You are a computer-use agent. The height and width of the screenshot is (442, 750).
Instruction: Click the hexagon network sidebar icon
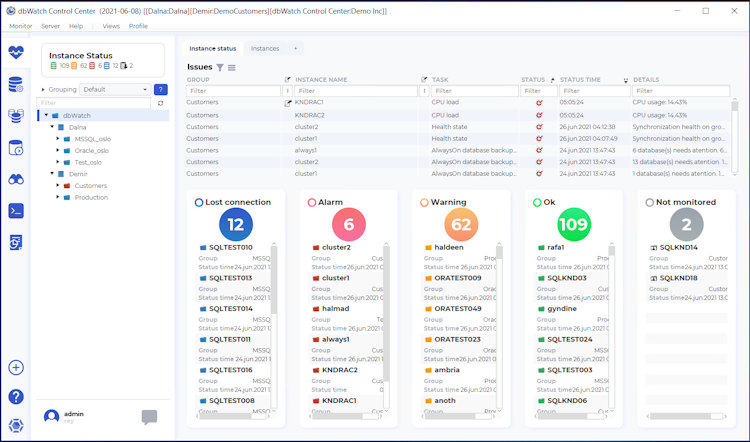tap(16, 425)
